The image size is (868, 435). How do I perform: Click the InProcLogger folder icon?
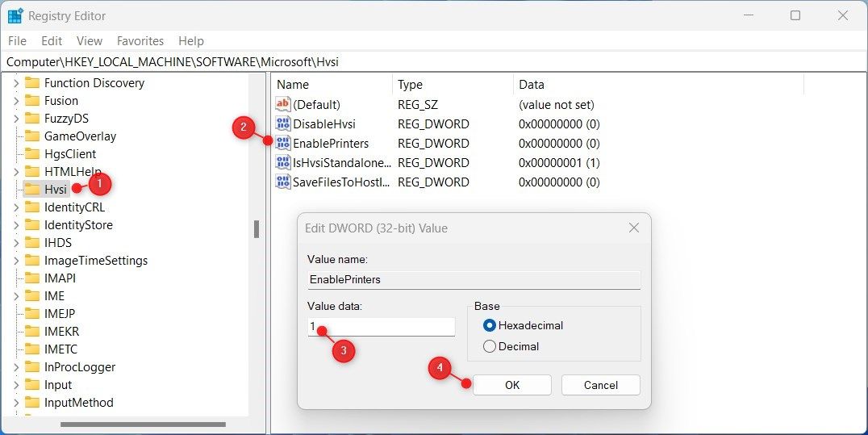[32, 366]
